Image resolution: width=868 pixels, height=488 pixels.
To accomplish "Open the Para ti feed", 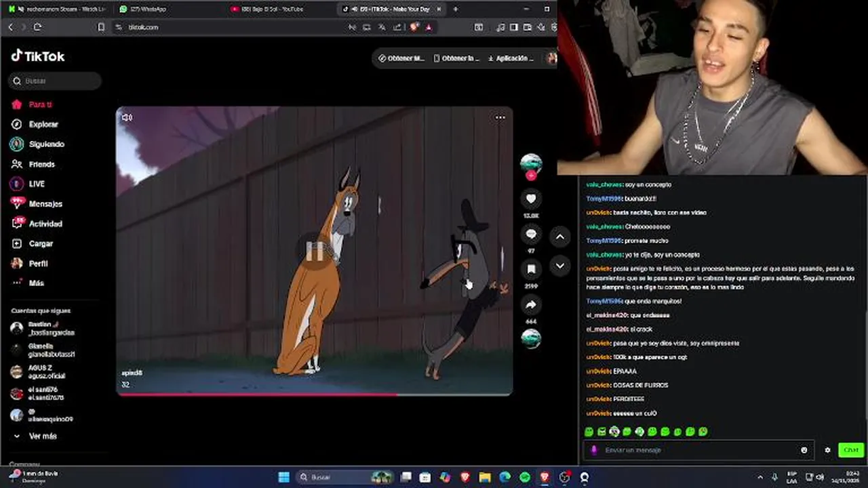I will tap(32, 104).
